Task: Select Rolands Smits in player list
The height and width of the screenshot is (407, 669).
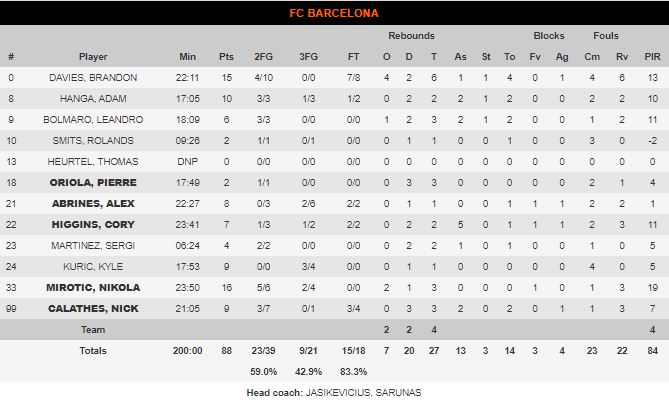Action: coord(93,140)
